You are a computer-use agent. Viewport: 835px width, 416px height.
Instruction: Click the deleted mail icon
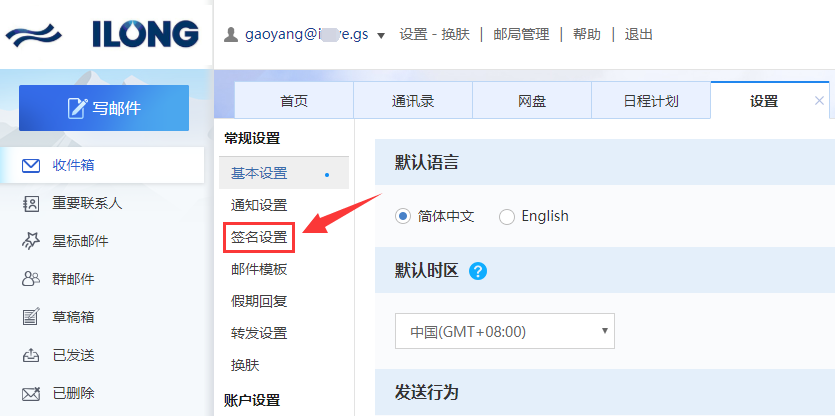click(31, 393)
